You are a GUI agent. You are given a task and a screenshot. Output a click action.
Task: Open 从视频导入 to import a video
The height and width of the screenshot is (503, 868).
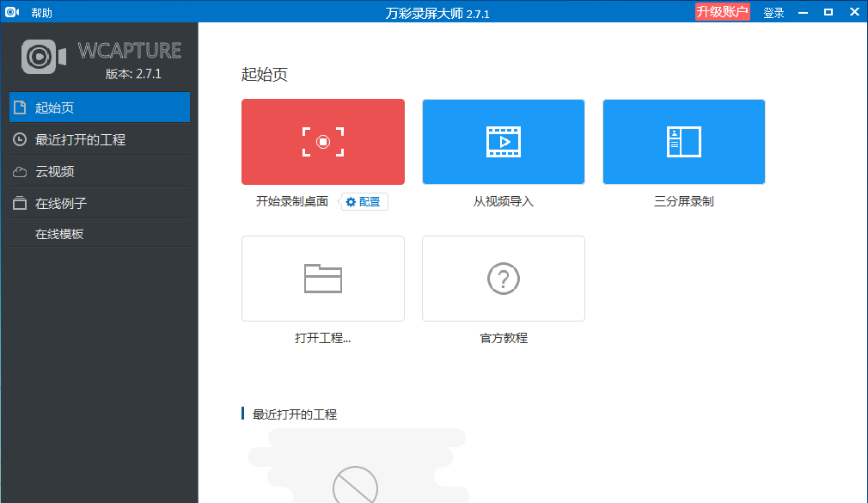(503, 141)
